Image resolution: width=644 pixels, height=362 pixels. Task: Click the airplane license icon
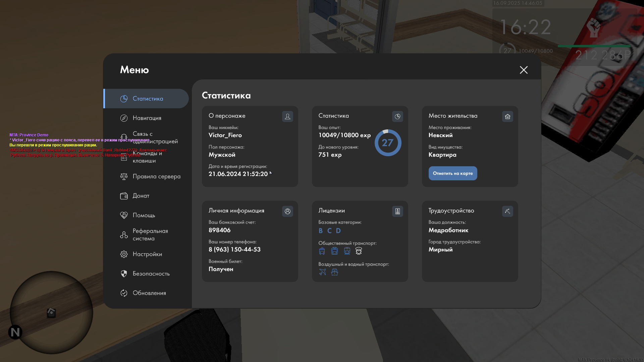322,272
